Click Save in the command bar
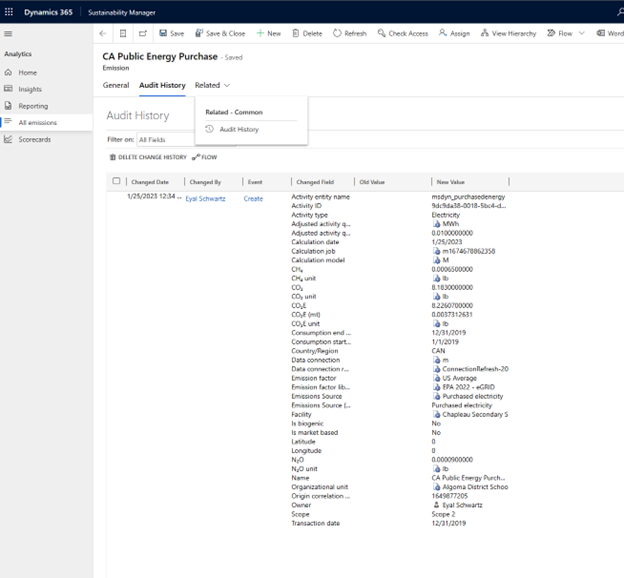Image resolution: width=624 pixels, height=578 pixels. tap(172, 33)
